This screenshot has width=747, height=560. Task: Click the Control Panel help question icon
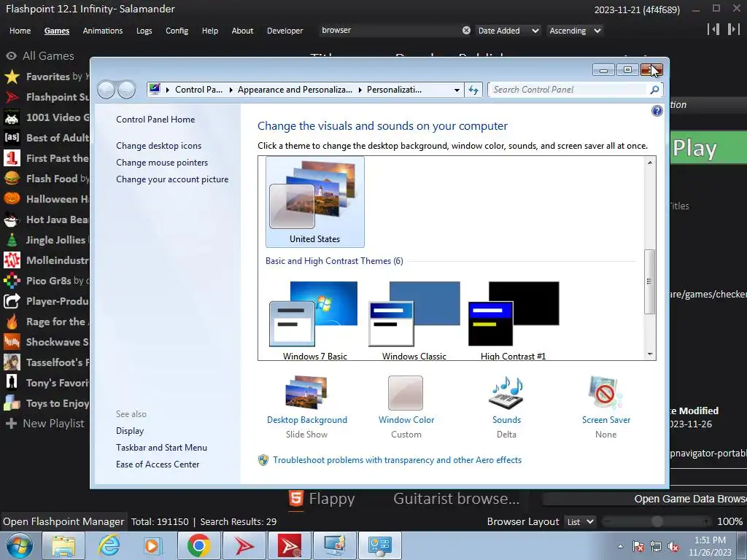657,111
